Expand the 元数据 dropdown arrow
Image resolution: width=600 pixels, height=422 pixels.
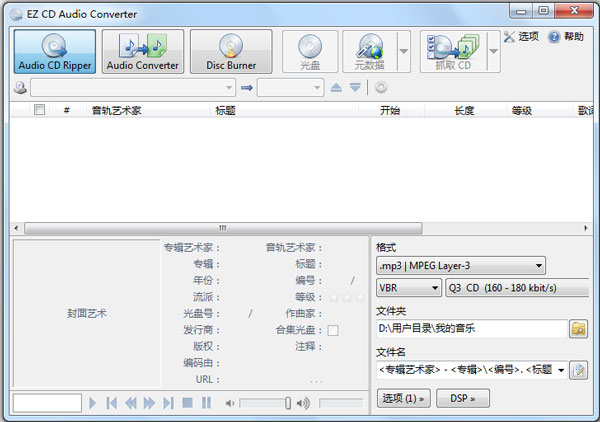point(404,52)
